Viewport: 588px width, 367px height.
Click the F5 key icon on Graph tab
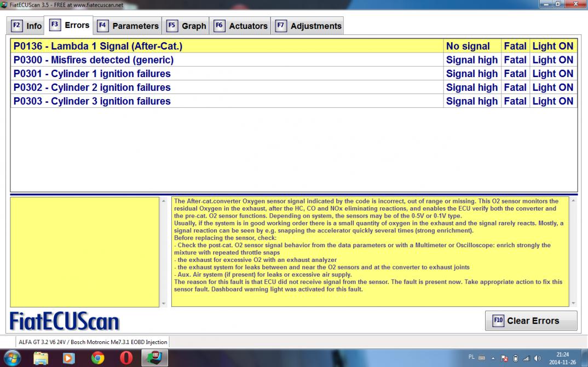click(172, 26)
